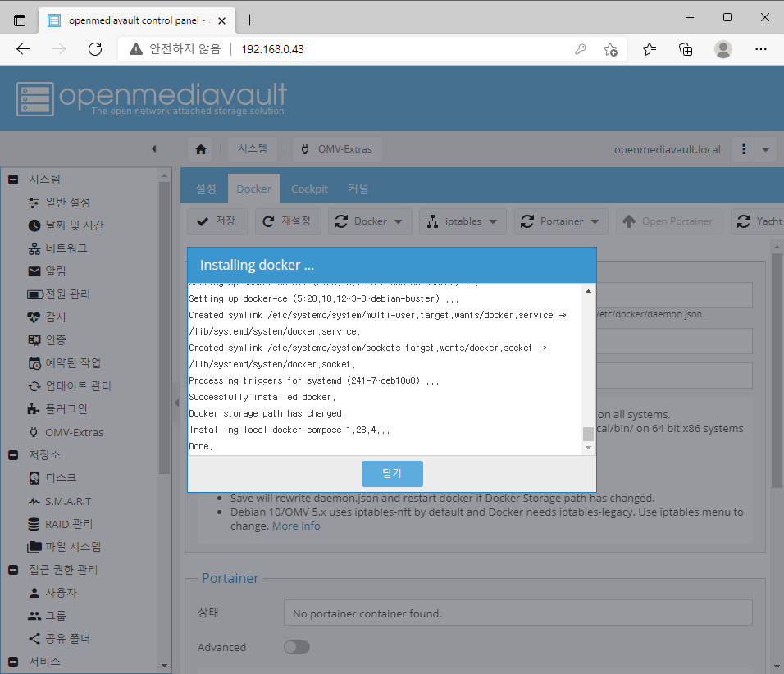
Task: Follow the More info link
Action: (296, 526)
